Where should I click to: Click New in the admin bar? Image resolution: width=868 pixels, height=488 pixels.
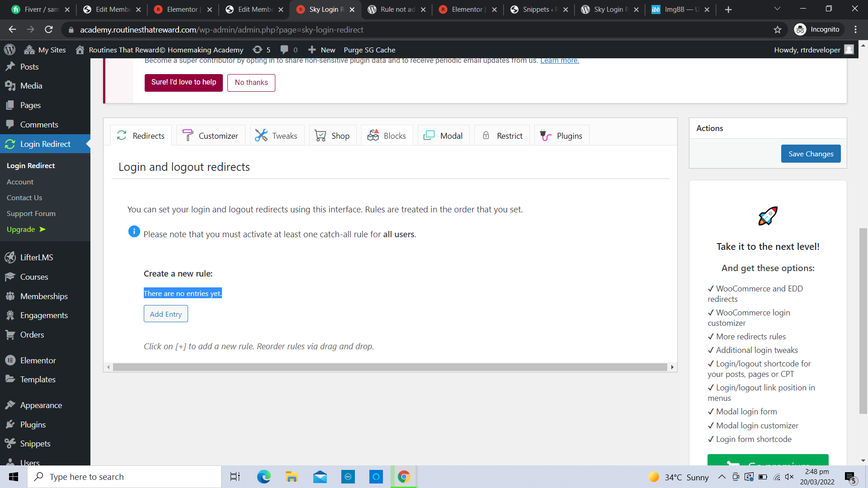pos(321,50)
